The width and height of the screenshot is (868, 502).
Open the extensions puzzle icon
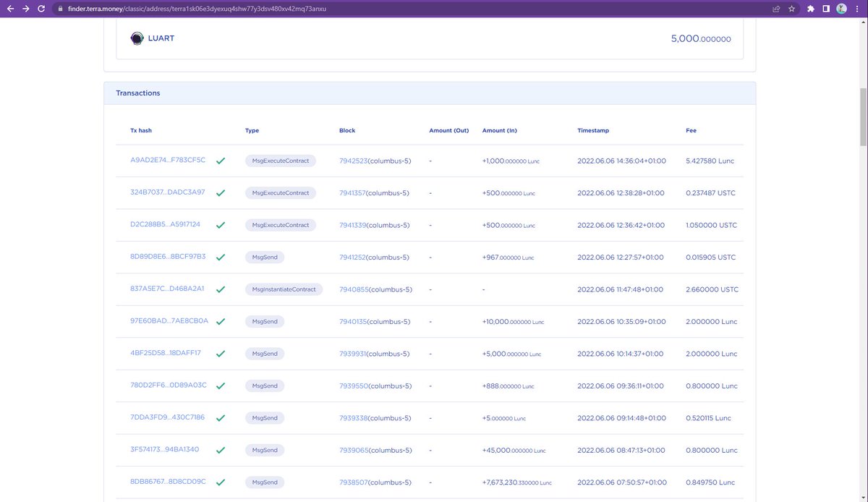pyautogui.click(x=811, y=9)
